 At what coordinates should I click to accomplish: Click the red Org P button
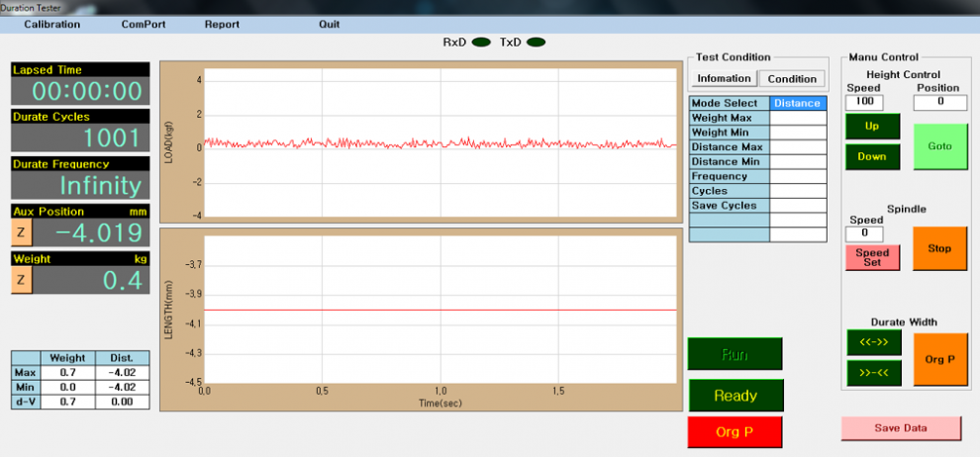(735, 432)
